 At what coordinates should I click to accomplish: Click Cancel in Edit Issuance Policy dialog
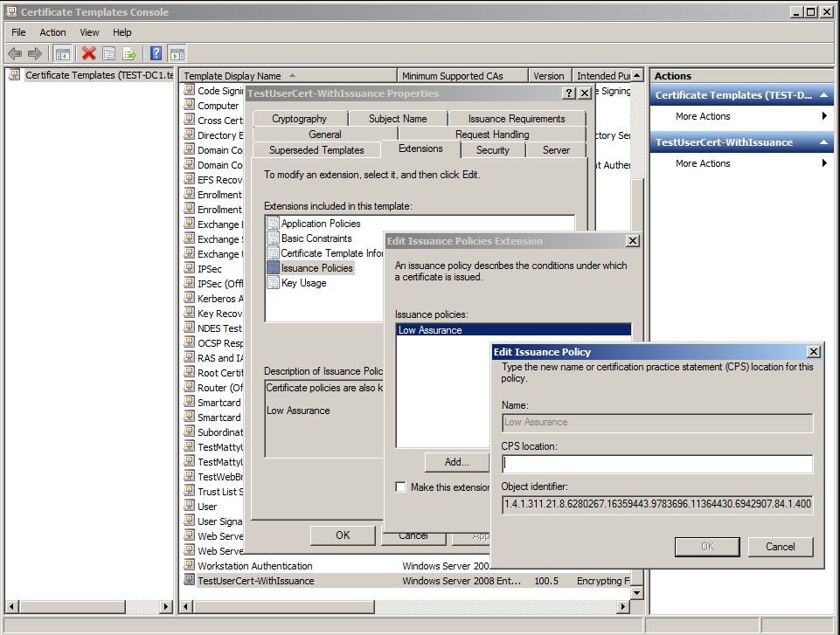780,547
